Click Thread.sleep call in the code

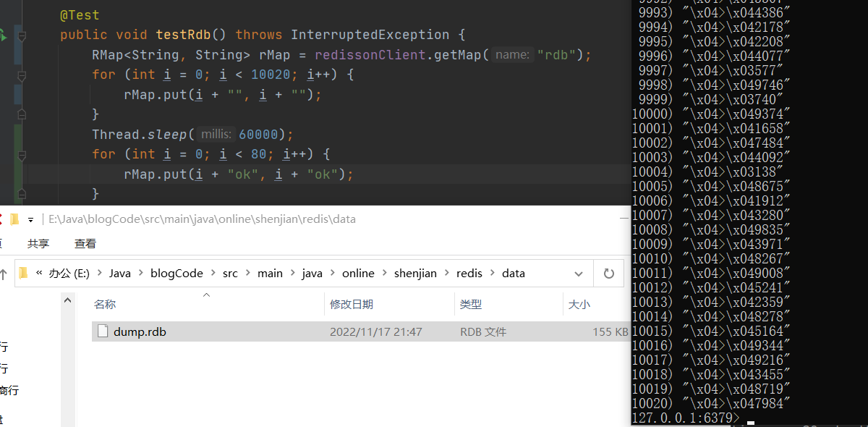click(140, 135)
